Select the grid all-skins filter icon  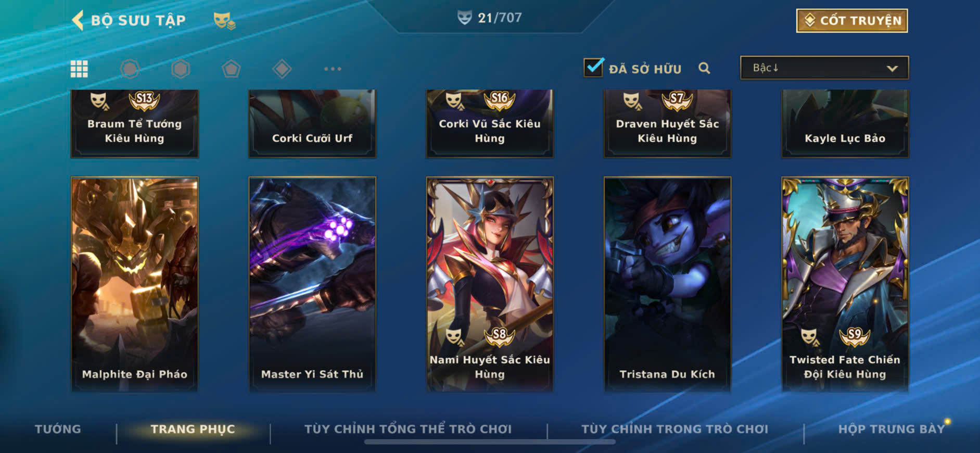click(79, 69)
